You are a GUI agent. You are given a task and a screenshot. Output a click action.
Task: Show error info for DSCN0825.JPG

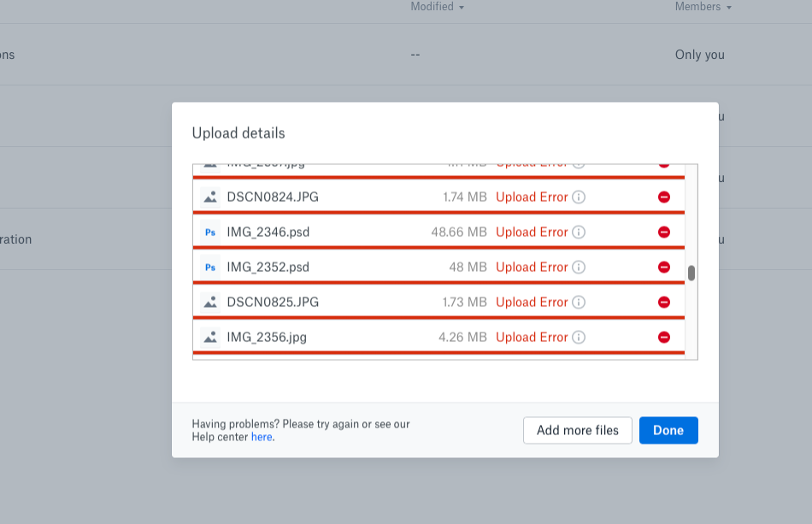(x=579, y=303)
